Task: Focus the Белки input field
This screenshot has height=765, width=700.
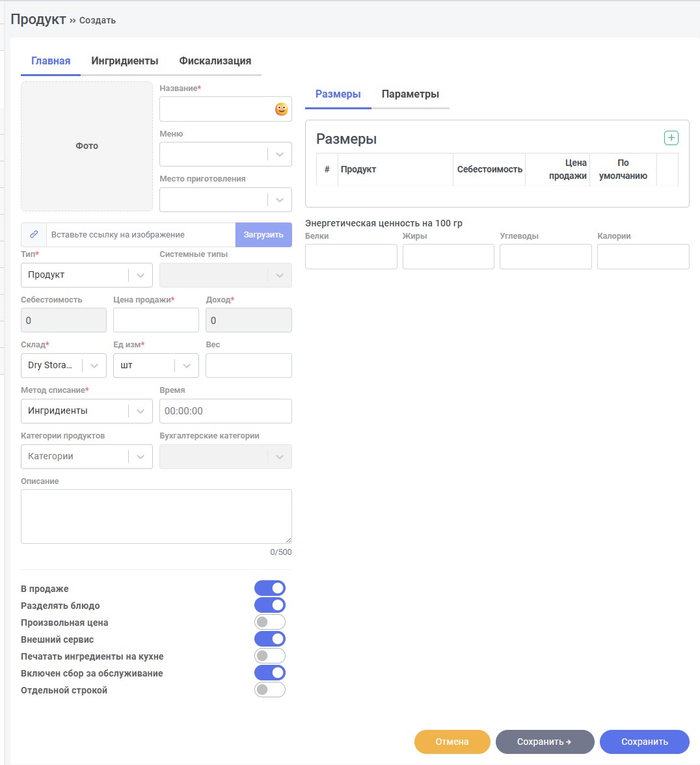Action: [x=351, y=256]
